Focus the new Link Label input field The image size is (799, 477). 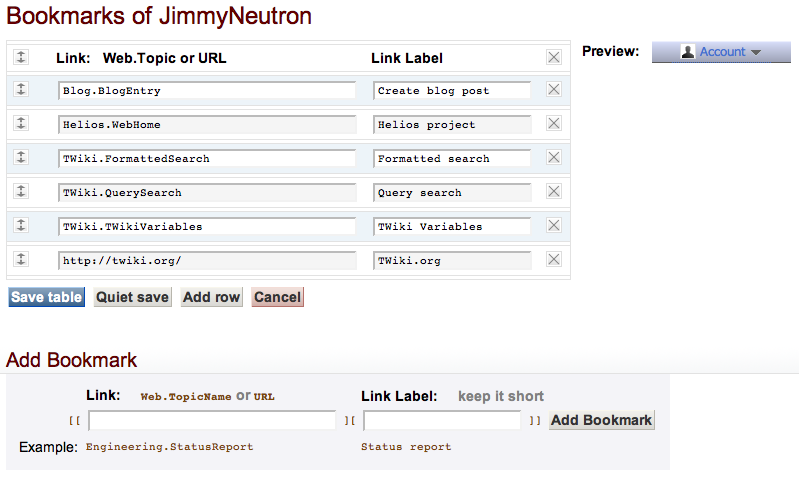pyautogui.click(x=442, y=421)
